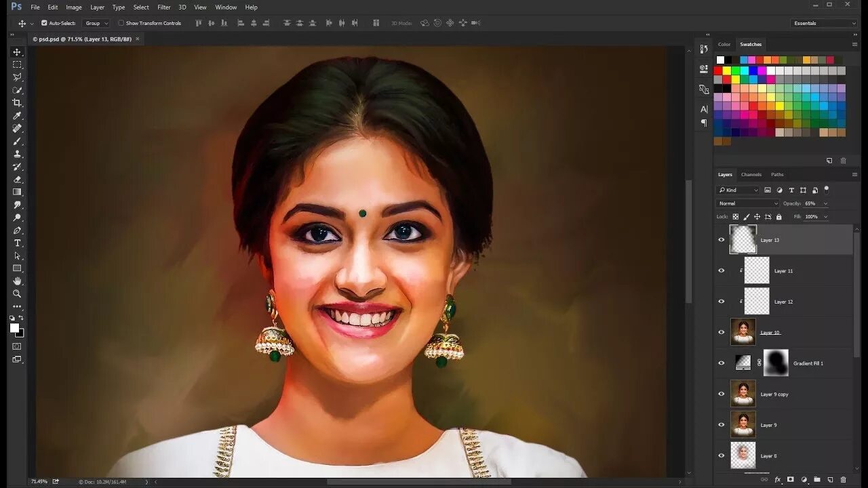Open the Layers panel options menu

(854, 175)
